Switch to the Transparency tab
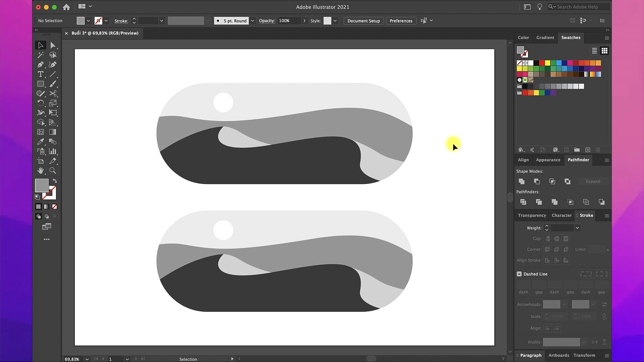 (x=532, y=215)
